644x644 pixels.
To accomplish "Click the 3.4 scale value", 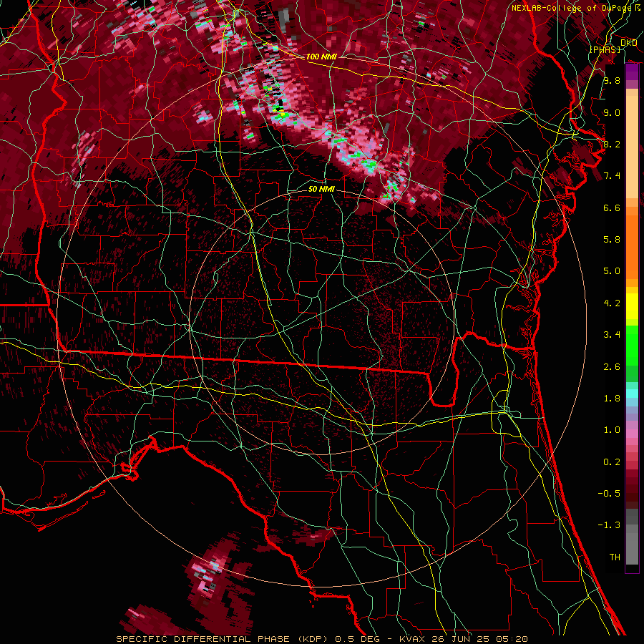I will click(x=612, y=335).
